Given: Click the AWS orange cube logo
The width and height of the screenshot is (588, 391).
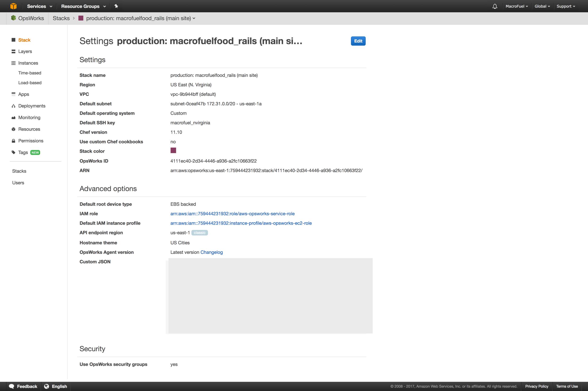Looking at the screenshot, I should 13,6.
